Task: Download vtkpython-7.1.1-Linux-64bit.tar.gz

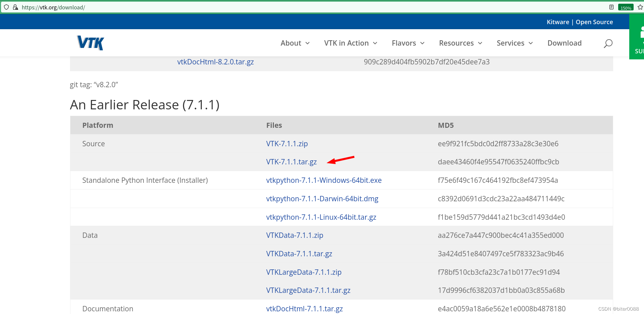Action: (x=321, y=217)
